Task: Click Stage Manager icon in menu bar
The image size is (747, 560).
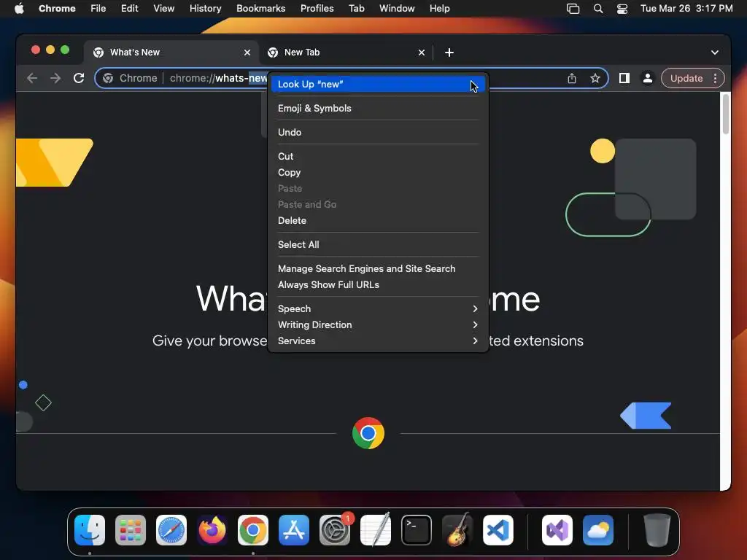Action: tap(573, 9)
